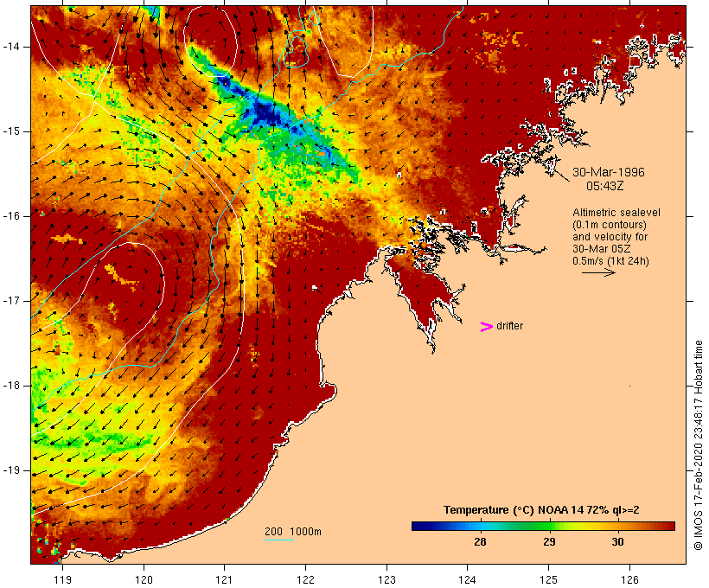Image resolution: width=709 pixels, height=588 pixels.
Task: Click latitude axis label '-18'
Action: [10, 386]
